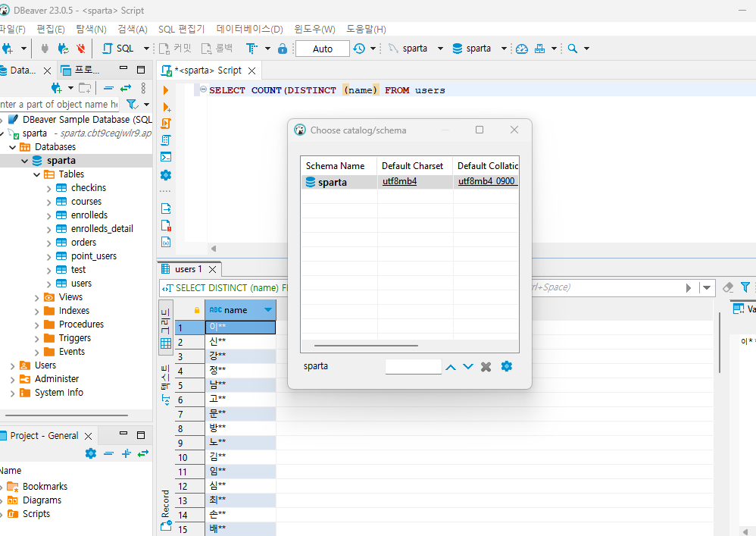
Task: Click the utf8mb4 charset link
Action: coord(399,181)
